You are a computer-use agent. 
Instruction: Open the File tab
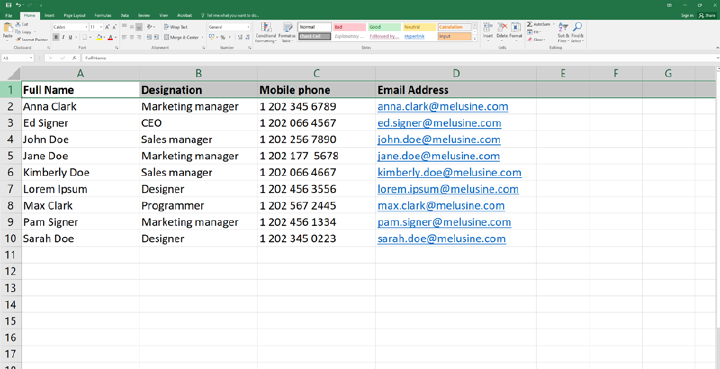point(8,16)
